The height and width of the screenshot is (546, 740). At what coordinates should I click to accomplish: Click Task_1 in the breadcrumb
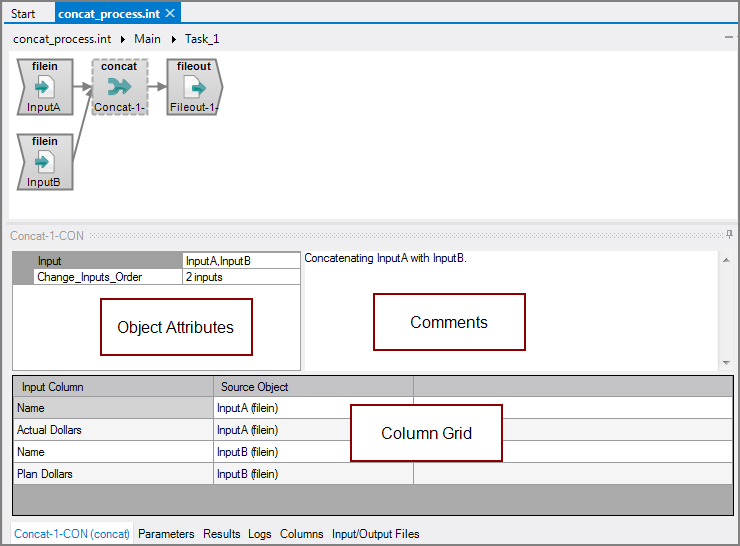click(202, 39)
